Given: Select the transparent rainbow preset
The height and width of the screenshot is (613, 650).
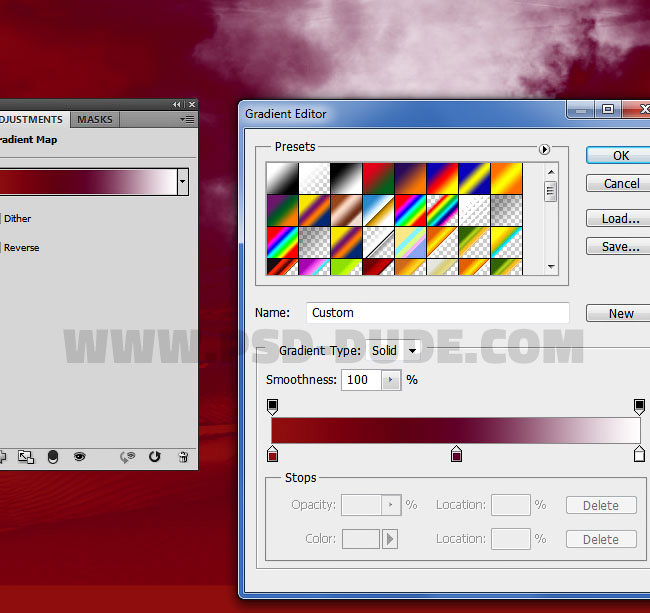Looking at the screenshot, I should pos(442,211).
